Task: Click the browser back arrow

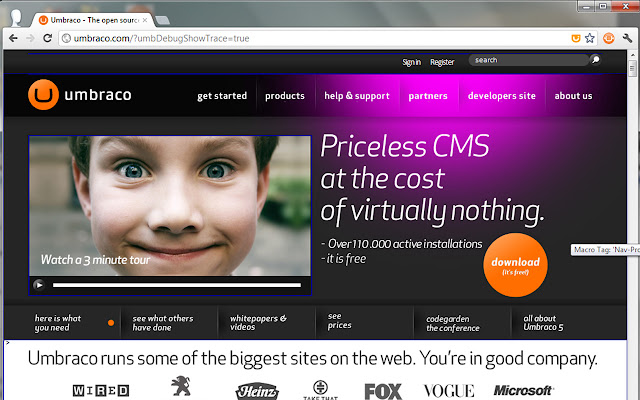Action: pos(13,38)
